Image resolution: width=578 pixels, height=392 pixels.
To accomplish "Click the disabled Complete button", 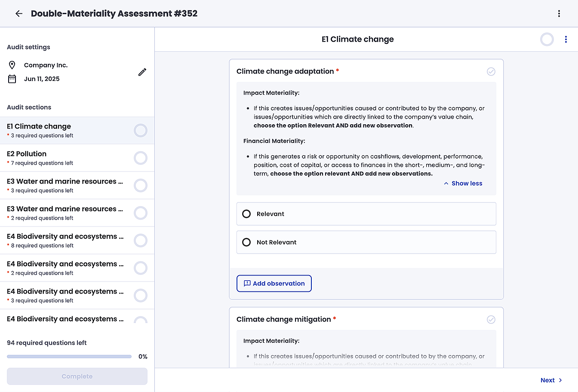I will click(77, 376).
